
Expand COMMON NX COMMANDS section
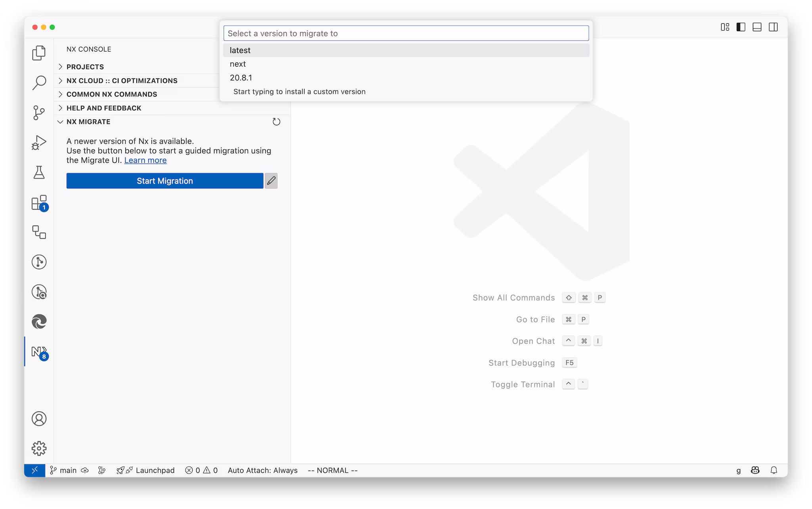(111, 94)
